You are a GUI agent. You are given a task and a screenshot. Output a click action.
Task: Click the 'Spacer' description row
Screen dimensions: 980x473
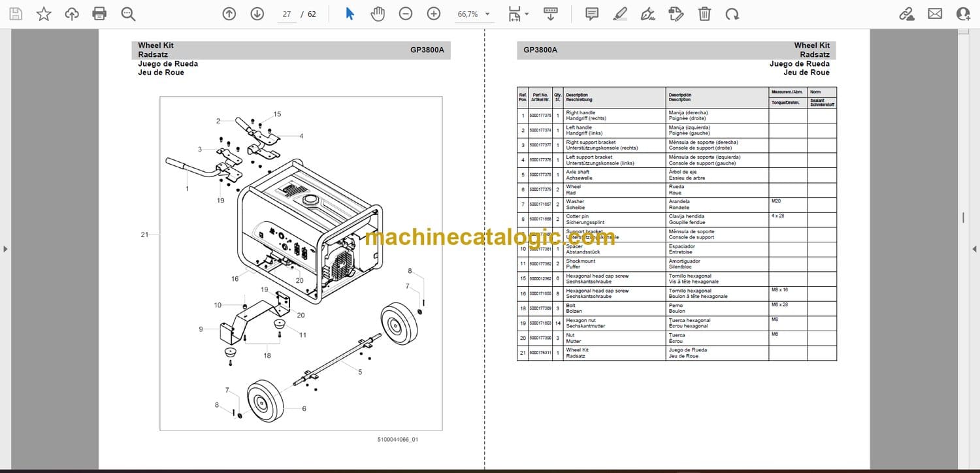coord(615,249)
